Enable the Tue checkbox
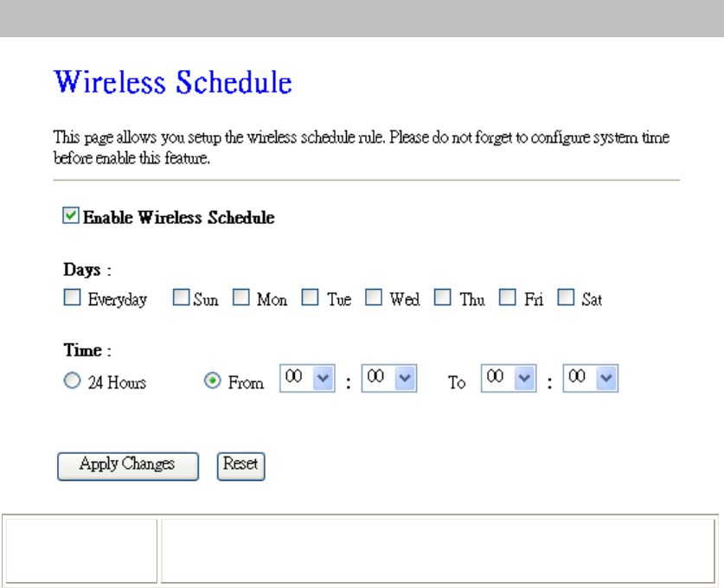Screen dimensions: 724x588 pyautogui.click(x=310, y=297)
